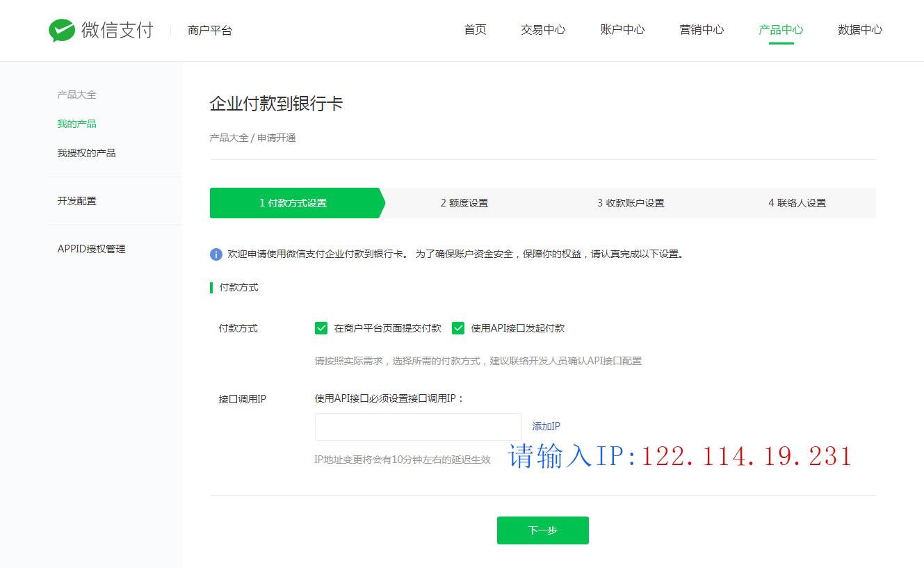Focus the 接口调用IP input field
924x568 pixels.
coord(418,427)
